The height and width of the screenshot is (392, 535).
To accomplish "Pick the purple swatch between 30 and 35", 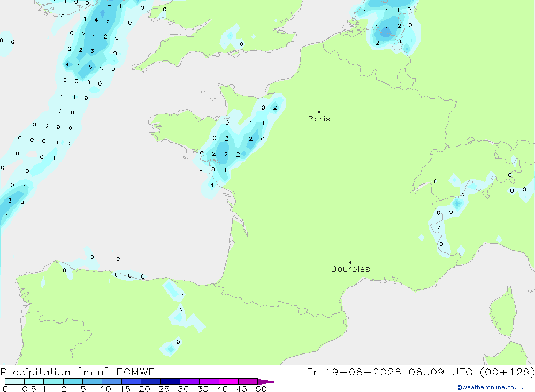I will (189, 381).
